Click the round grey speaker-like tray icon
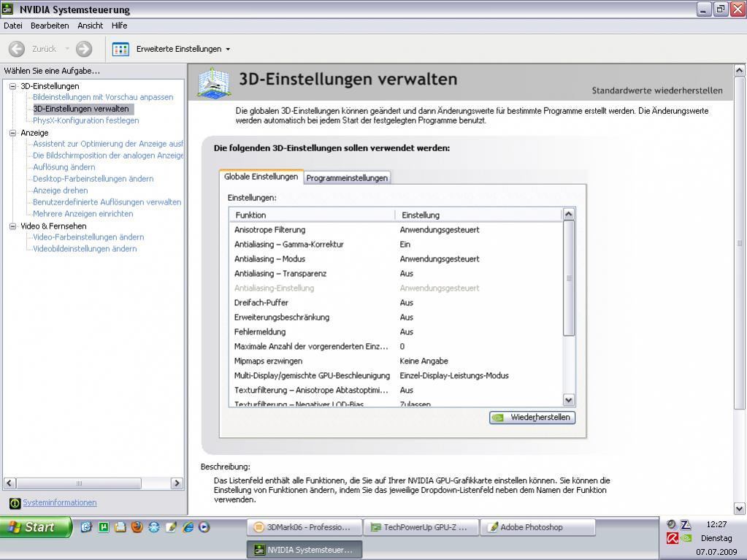Image resolution: width=747 pixels, height=560 pixels. tap(671, 525)
